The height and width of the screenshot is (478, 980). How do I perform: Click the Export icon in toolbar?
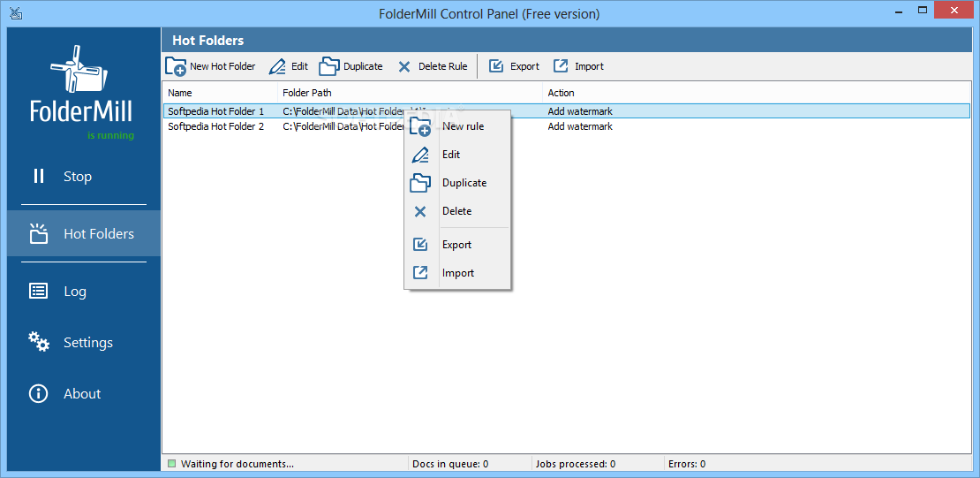click(496, 66)
